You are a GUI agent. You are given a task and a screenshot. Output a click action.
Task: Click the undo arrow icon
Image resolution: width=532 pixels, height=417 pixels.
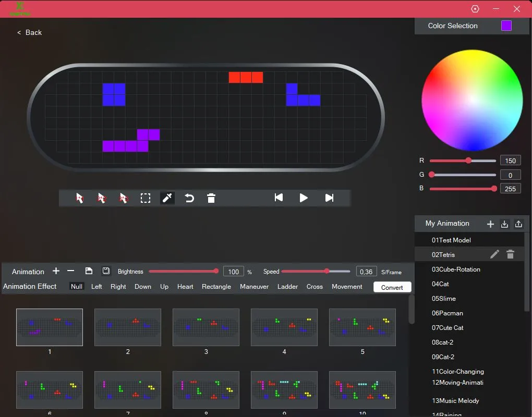189,198
